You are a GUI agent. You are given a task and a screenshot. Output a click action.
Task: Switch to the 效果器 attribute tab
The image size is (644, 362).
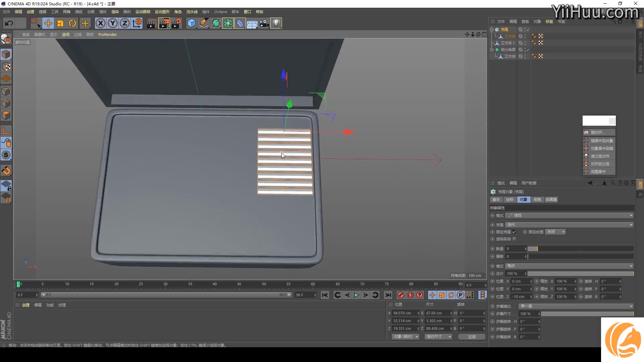pos(551,199)
